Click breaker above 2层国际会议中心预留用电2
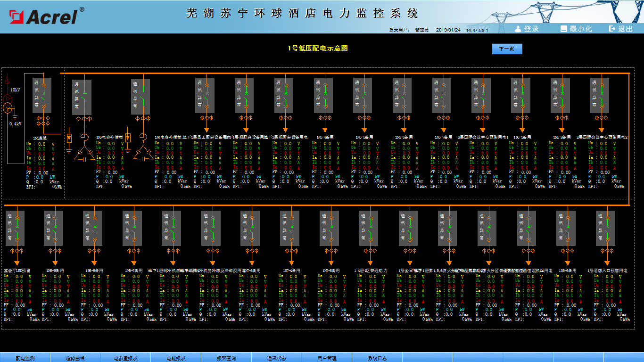Viewport: 644px width, 362px height. click(600, 95)
